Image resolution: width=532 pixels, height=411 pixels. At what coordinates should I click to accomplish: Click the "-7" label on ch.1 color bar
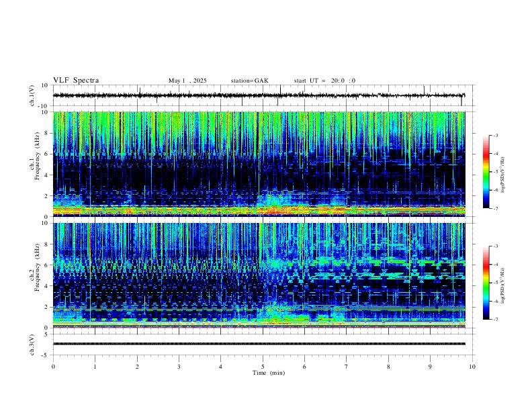pos(495,208)
